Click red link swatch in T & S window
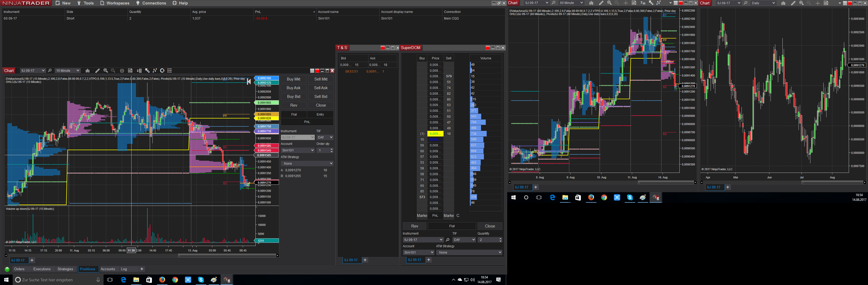868x285 pixels. [x=382, y=48]
